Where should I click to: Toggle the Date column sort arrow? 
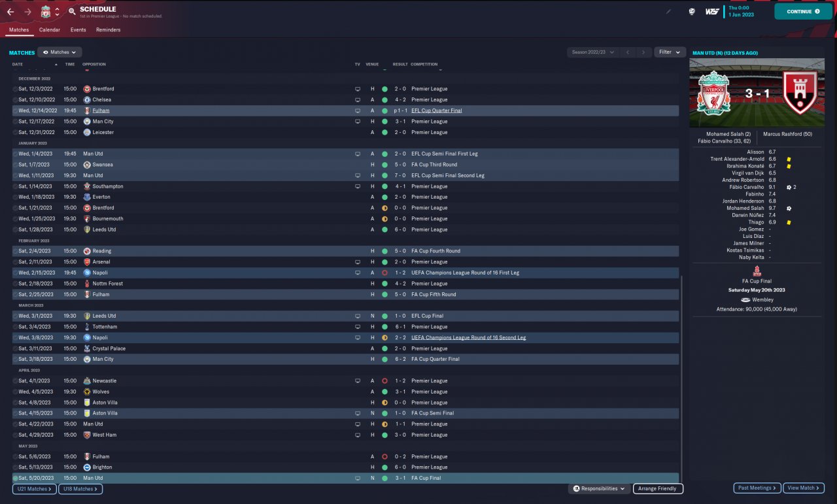click(x=56, y=65)
